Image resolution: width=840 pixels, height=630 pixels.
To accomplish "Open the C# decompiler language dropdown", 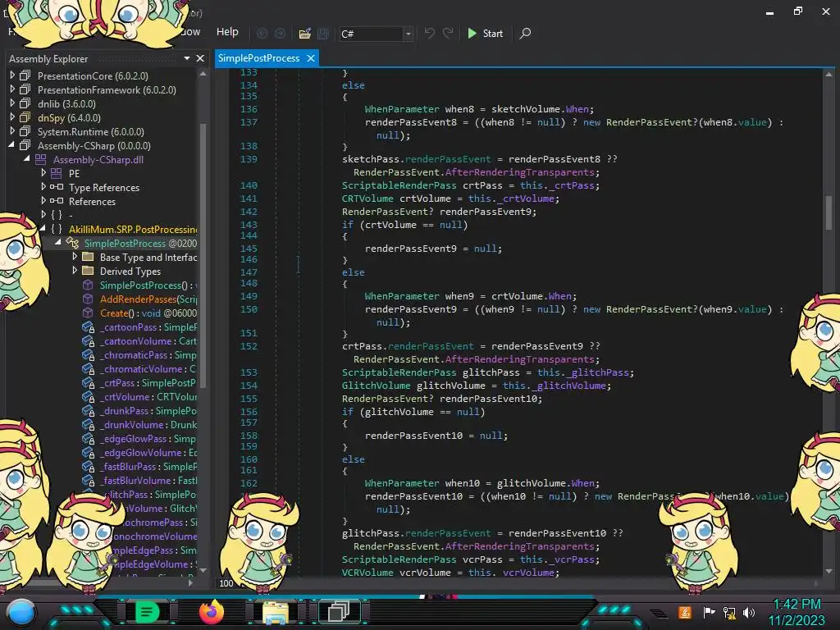I will tap(409, 34).
